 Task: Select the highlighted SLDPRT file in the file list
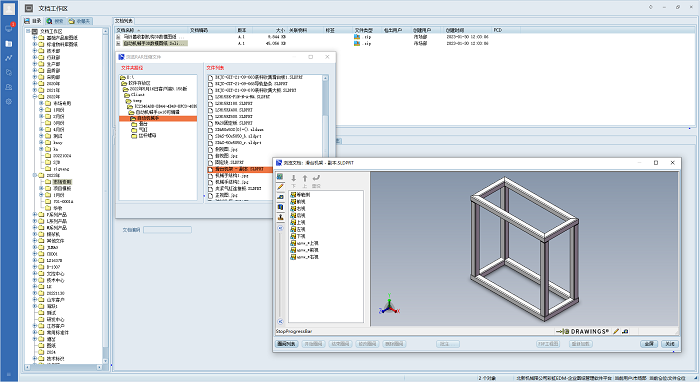[239, 170]
